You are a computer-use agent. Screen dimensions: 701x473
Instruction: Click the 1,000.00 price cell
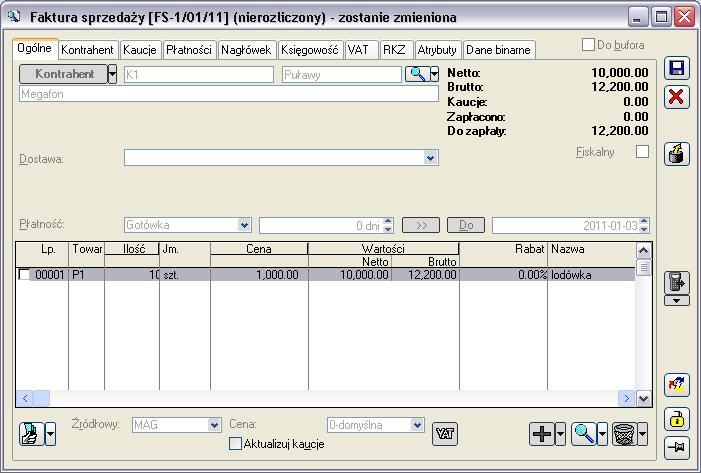(x=259, y=275)
